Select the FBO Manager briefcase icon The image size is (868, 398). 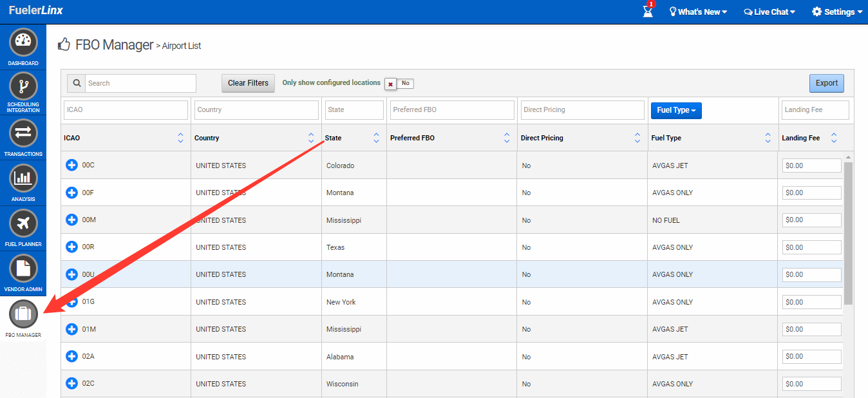pyautogui.click(x=23, y=314)
